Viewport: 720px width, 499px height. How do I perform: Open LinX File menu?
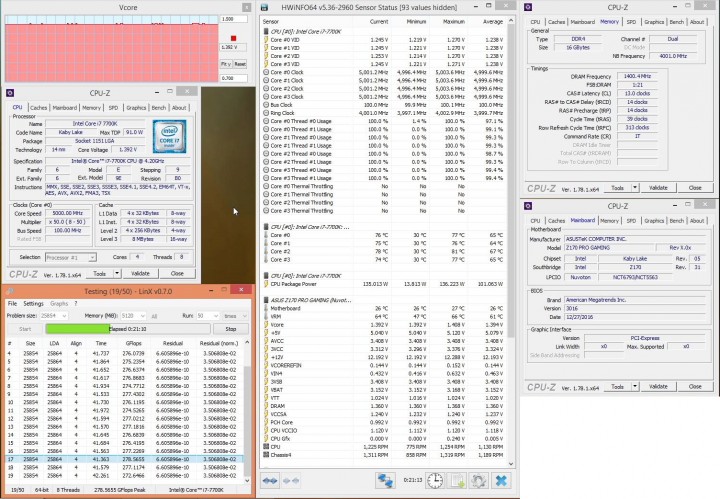(12, 303)
